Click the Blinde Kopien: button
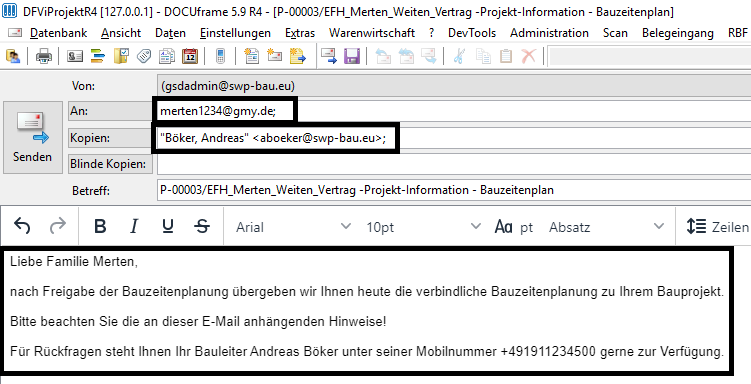Viewport: 751px width, 384px height. [x=110, y=164]
